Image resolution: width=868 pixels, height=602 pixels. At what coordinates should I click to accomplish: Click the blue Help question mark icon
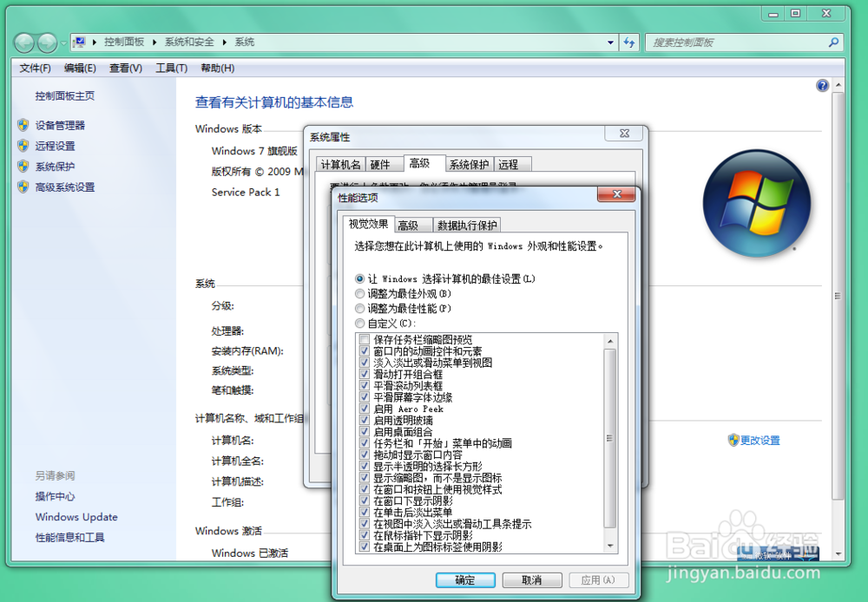point(822,84)
